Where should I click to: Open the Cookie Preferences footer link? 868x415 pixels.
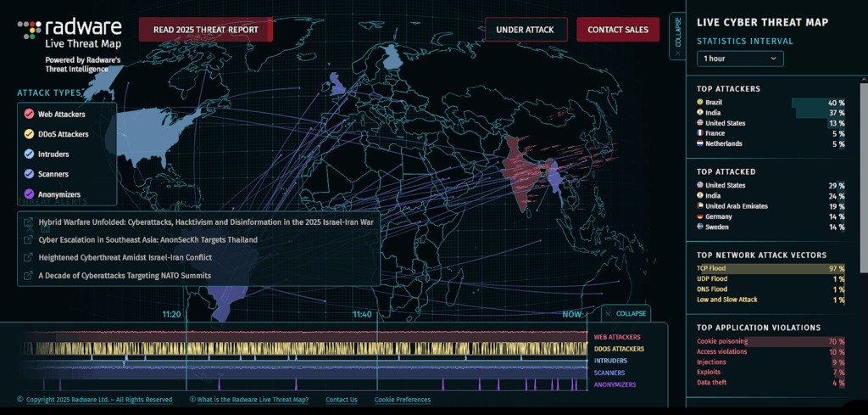click(x=402, y=400)
